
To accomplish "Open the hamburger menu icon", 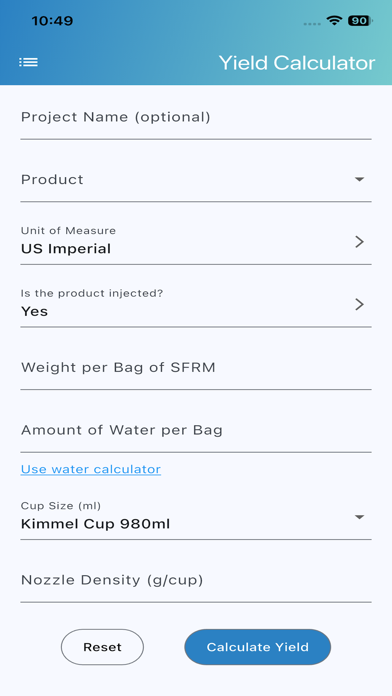I will [28, 63].
